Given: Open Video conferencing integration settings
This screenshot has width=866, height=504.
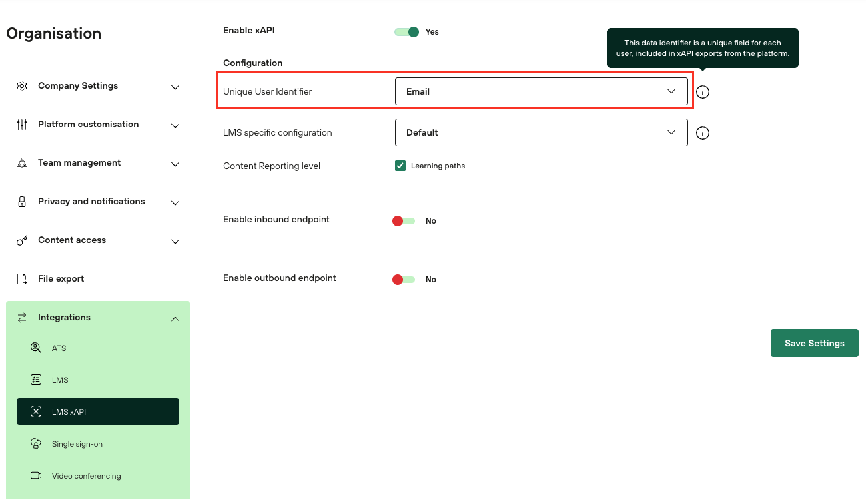Looking at the screenshot, I should (86, 476).
